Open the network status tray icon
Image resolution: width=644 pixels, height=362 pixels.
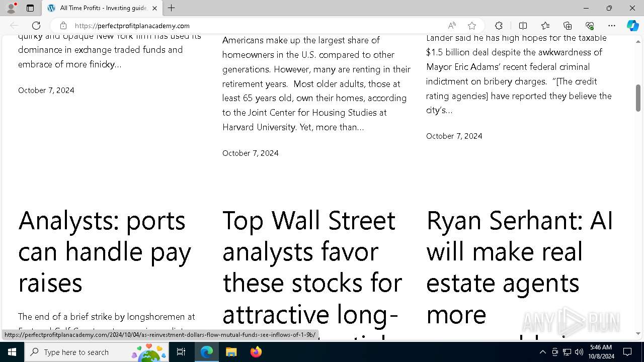[x=567, y=352]
